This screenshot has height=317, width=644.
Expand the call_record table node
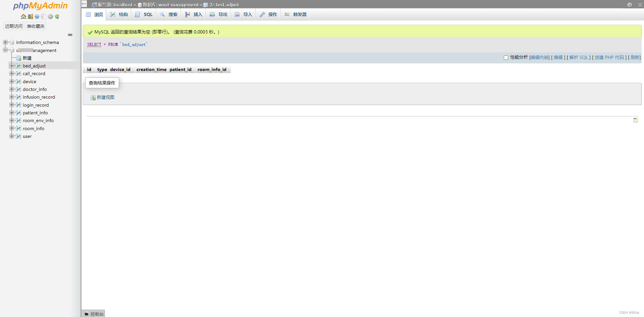point(12,73)
